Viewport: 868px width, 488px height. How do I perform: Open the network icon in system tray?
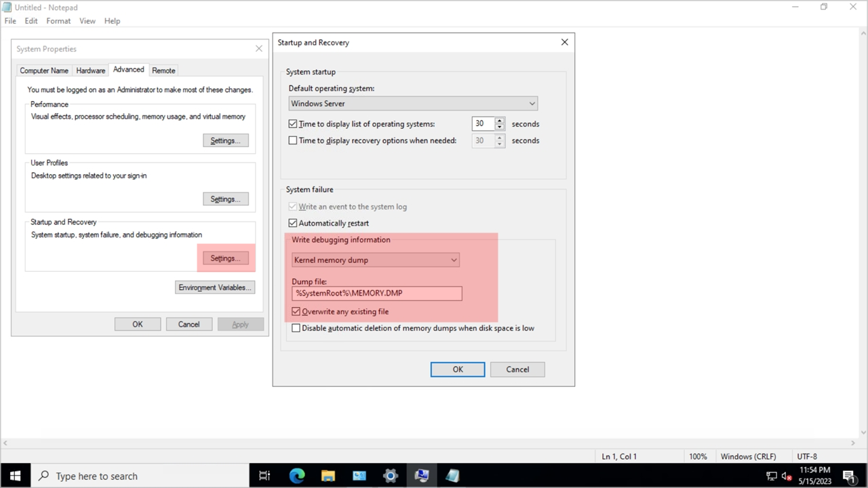[772, 476]
